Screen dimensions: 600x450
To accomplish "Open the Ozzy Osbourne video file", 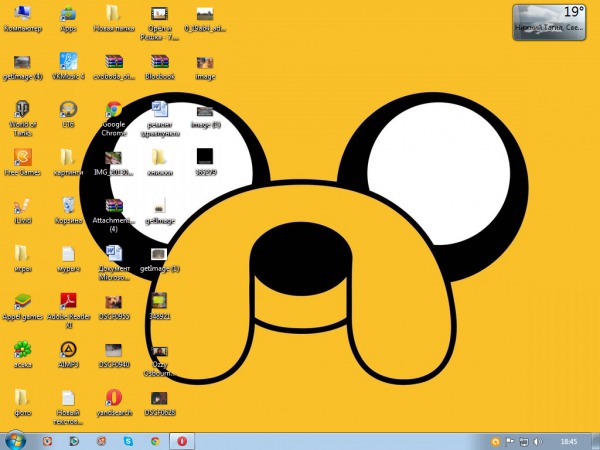I will (x=159, y=361).
